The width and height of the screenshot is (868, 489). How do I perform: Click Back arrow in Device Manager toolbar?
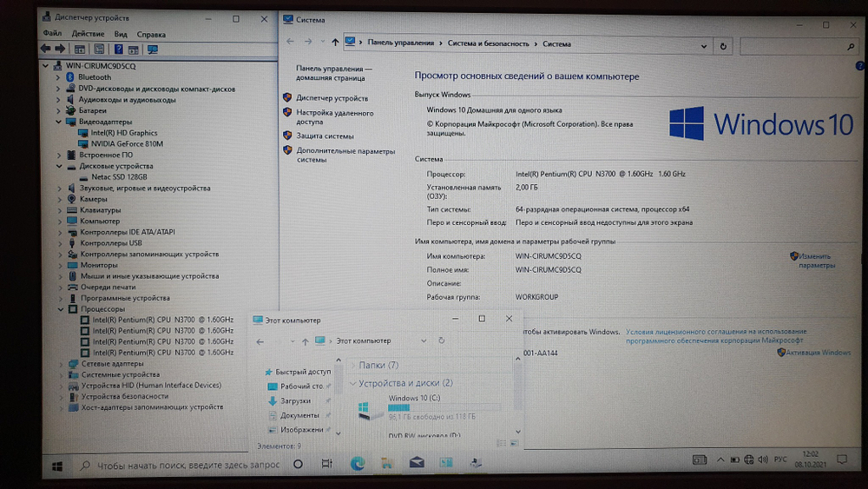coord(46,49)
